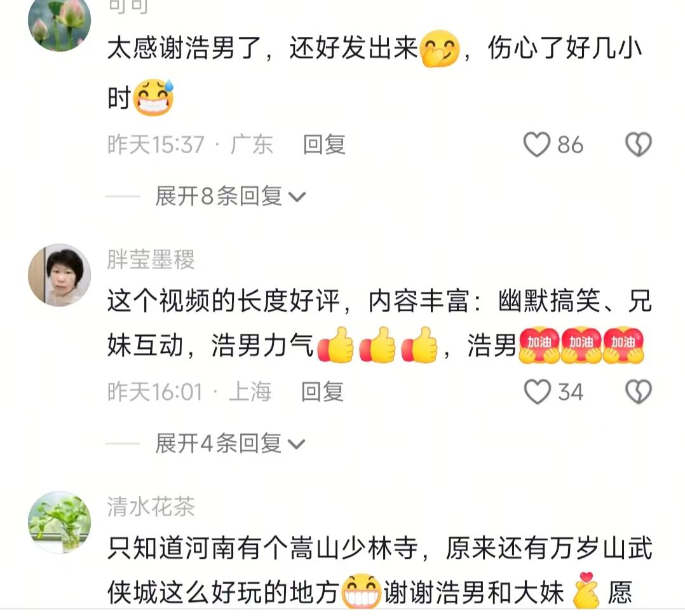Tap the first 加油 heart emoji
The image size is (685, 616).
click(x=539, y=345)
